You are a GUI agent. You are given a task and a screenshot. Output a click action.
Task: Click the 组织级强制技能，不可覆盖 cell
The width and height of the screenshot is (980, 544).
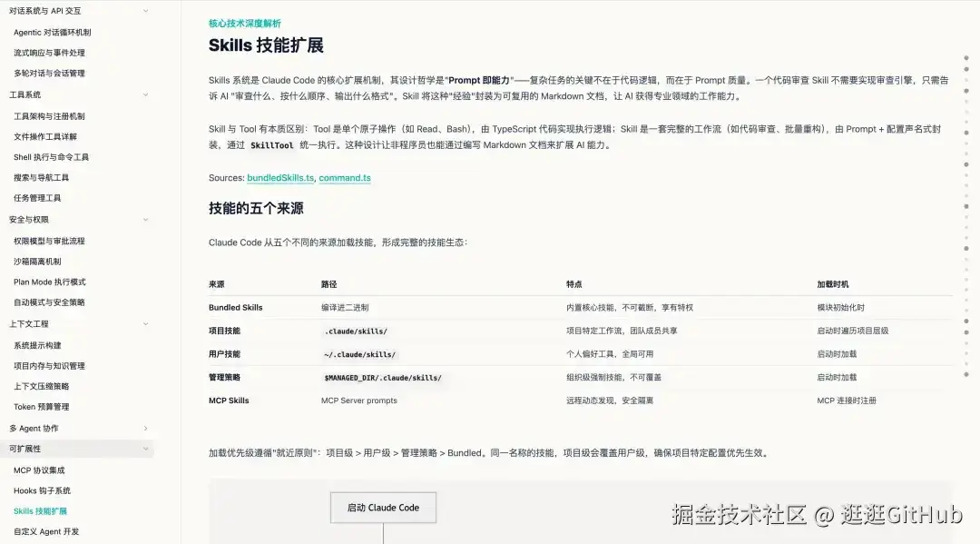click(613, 377)
